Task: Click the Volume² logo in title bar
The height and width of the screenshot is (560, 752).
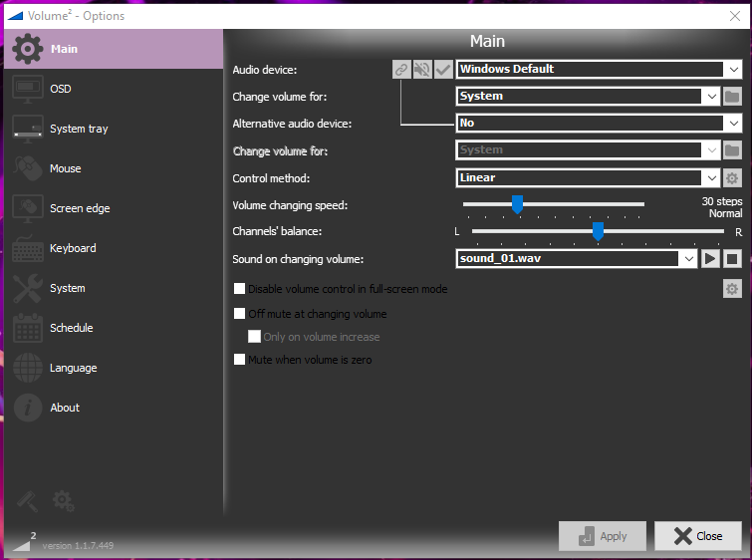Action: tap(15, 16)
